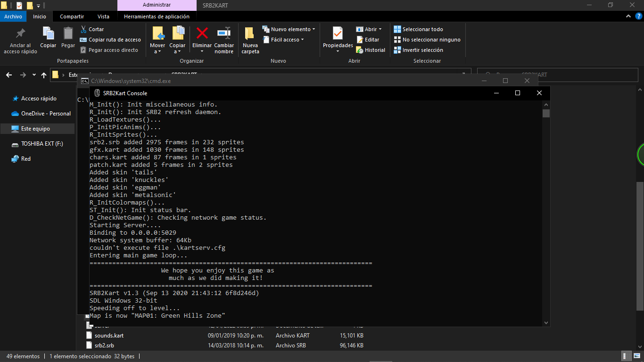Image resolution: width=644 pixels, height=362 pixels.
Task: Go forward with the Explorer forward arrow
Action: coord(23,75)
